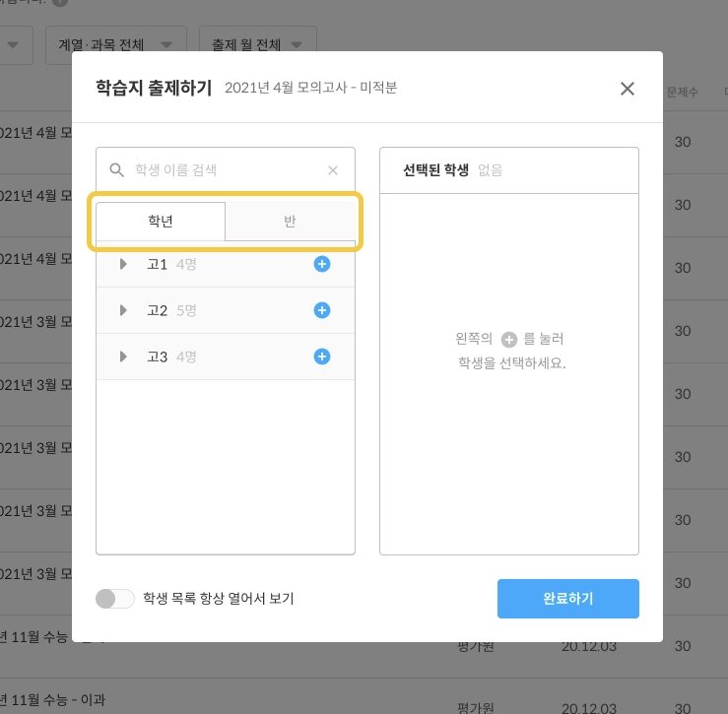Open the 출제 월 전체 dropdown
Viewport: 728px width, 714px height.
click(258, 45)
